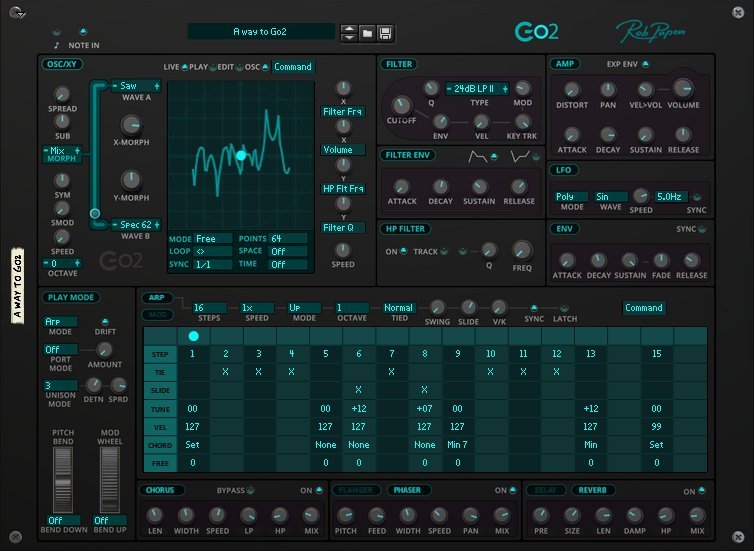754x551 pixels.
Task: Click the portamento AMOUNT knob
Action: [x=104, y=350]
